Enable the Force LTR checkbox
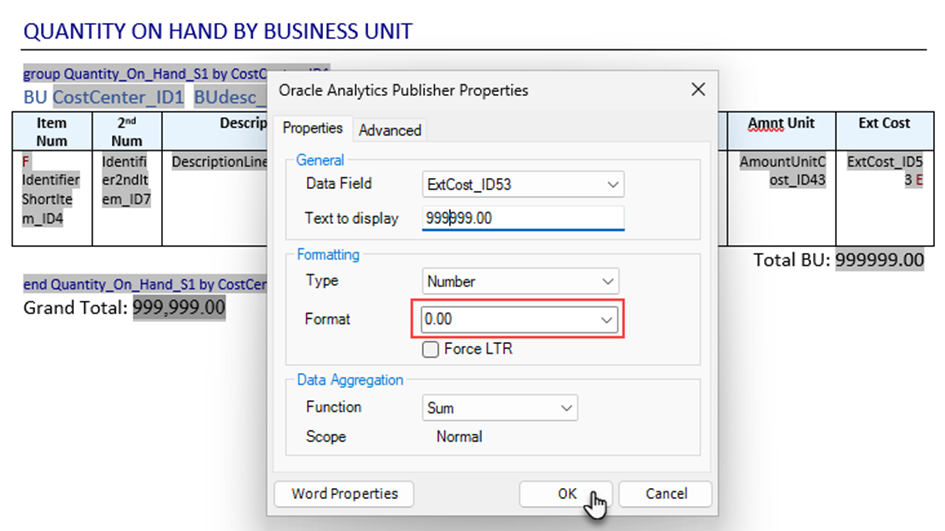945x531 pixels. pyautogui.click(x=430, y=349)
